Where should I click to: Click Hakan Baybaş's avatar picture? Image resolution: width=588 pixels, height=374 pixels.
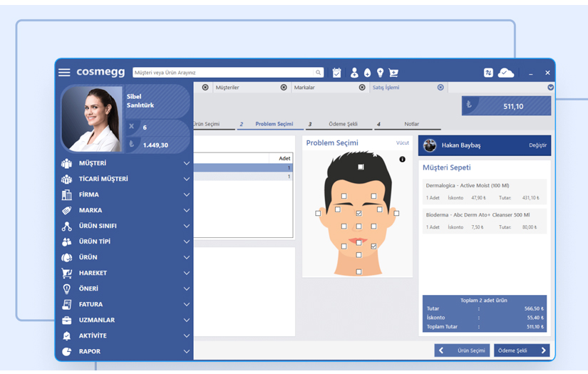point(430,145)
